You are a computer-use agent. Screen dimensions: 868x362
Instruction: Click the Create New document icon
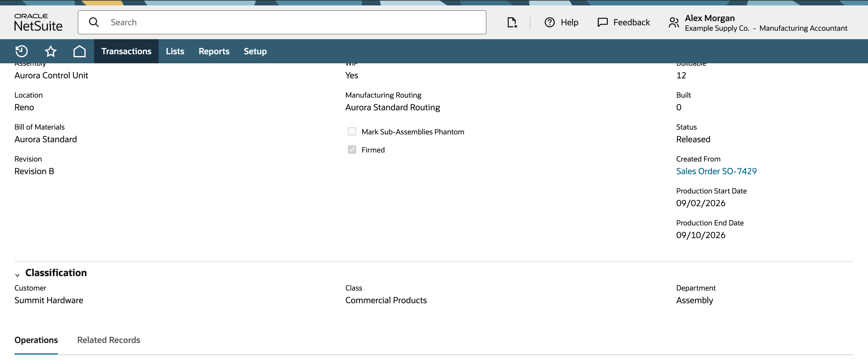[x=512, y=22]
